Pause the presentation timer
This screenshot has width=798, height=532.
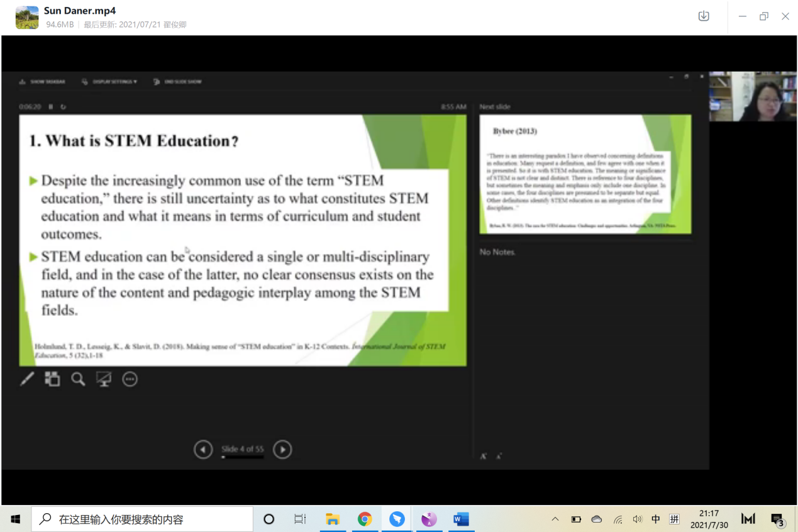(51, 107)
